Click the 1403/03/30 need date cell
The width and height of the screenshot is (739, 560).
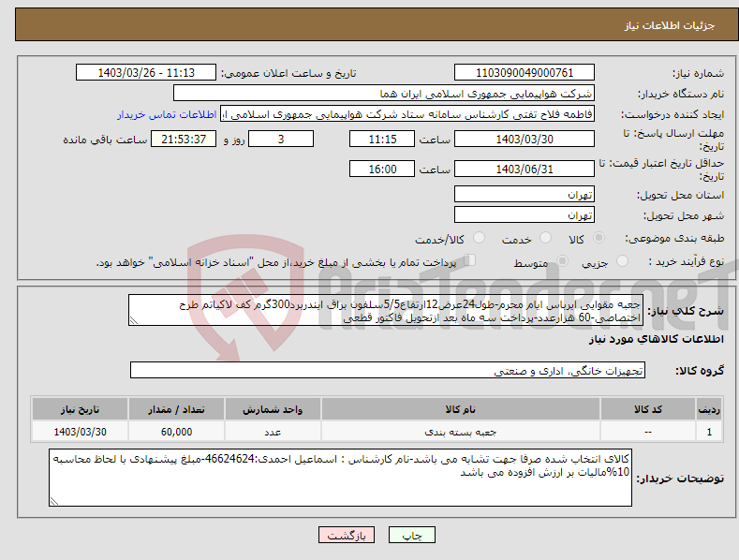point(81,432)
